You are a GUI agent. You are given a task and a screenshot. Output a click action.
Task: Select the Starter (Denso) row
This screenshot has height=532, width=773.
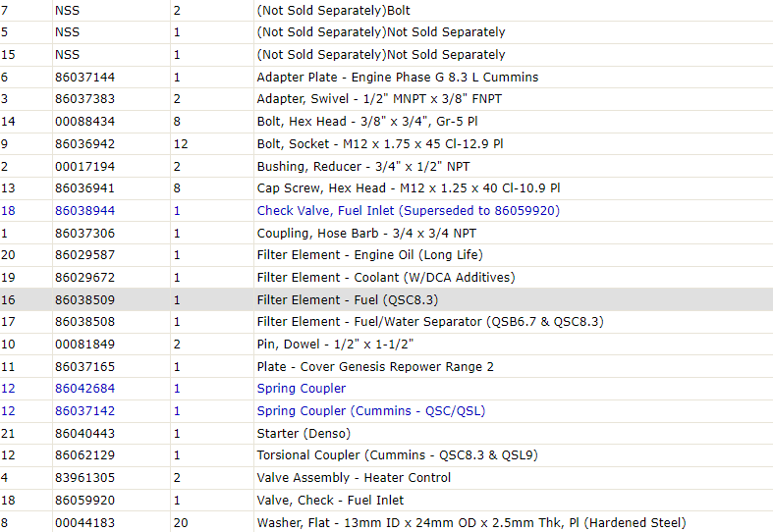pyautogui.click(x=387, y=434)
